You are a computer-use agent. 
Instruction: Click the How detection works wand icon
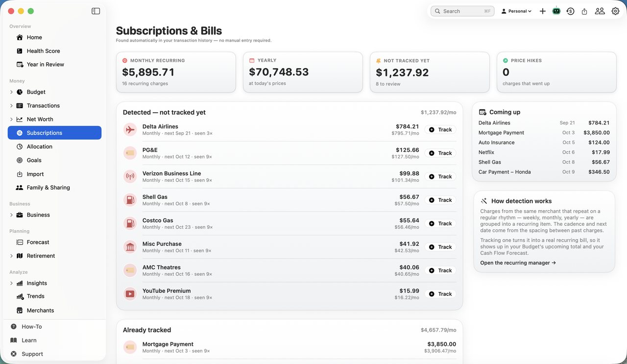click(484, 201)
